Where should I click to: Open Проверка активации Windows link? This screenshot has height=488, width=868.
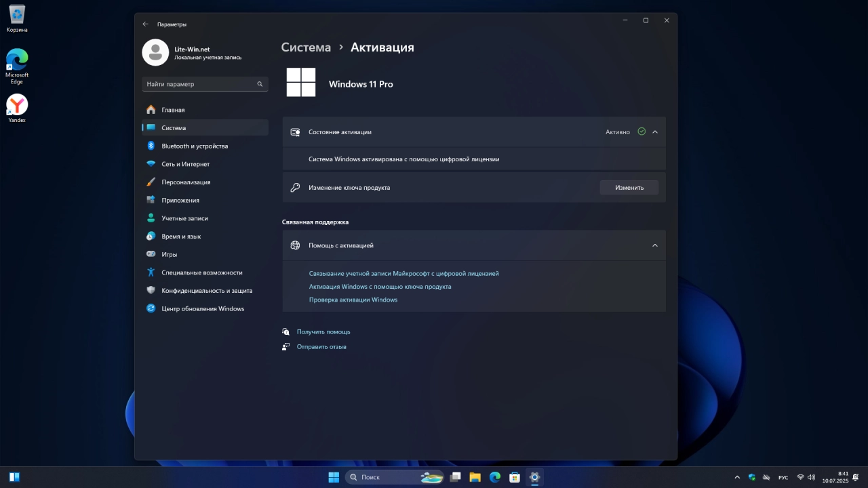(x=353, y=300)
